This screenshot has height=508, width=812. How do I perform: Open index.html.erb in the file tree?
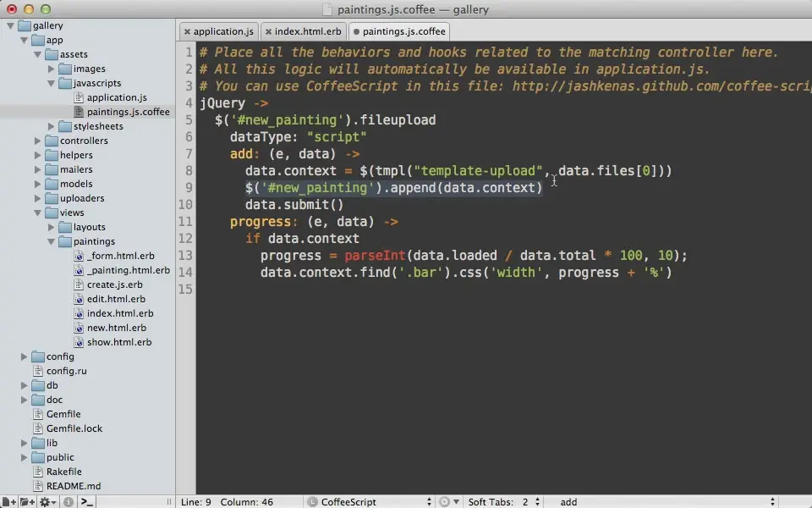point(120,313)
